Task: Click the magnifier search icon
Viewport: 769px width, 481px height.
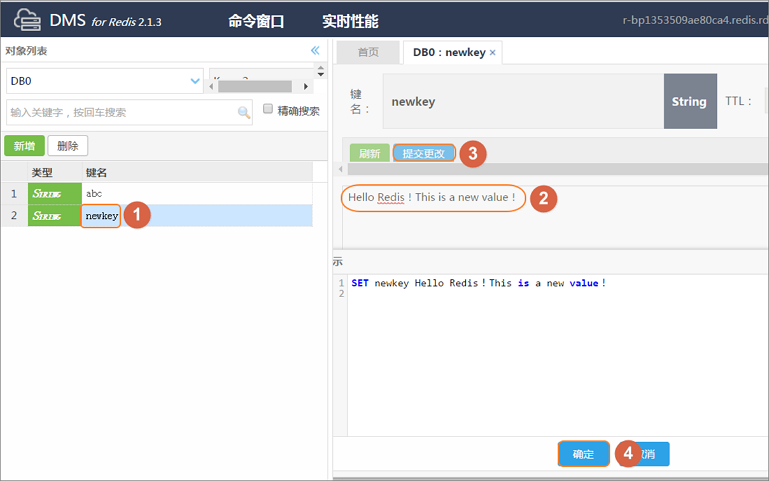Action: tap(244, 112)
